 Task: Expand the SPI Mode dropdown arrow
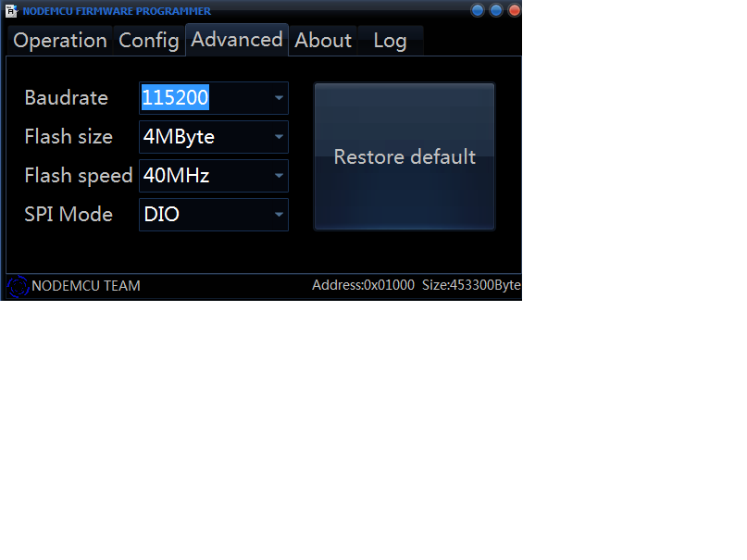(279, 215)
